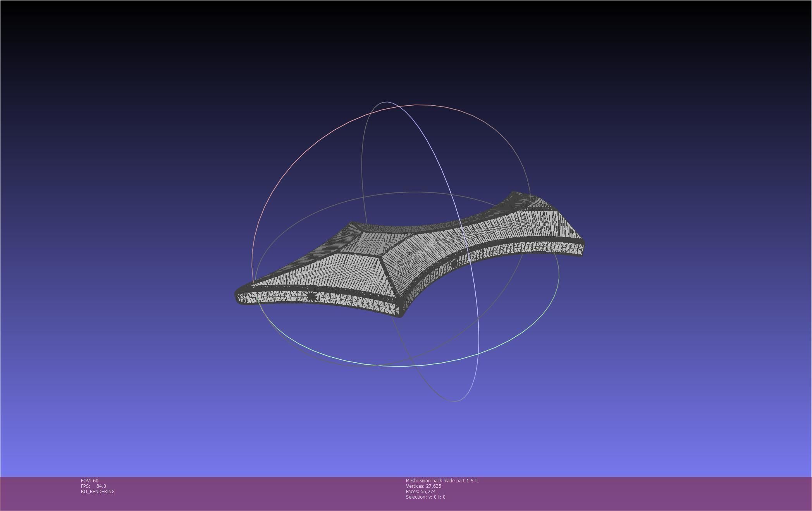The image size is (812, 511).
Task: Click the FOV: 60 readout
Action: 89,481
